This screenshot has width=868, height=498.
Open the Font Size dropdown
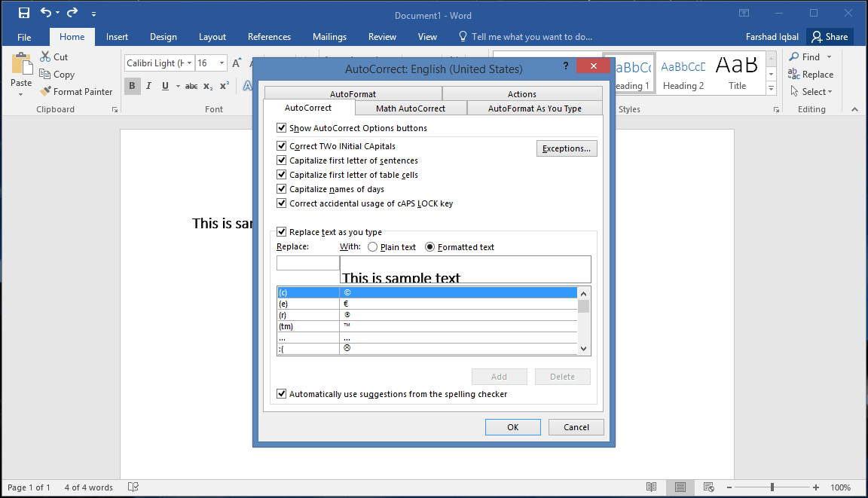click(223, 63)
